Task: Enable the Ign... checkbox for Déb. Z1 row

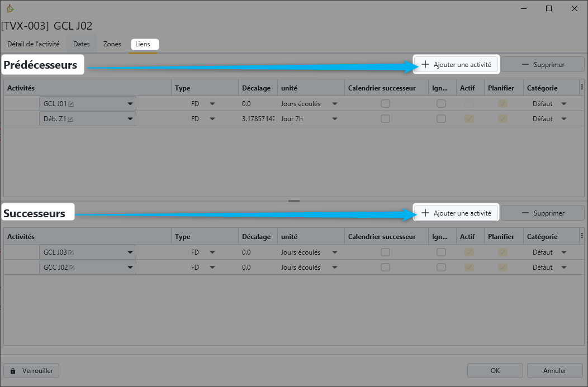Action: pyautogui.click(x=441, y=119)
